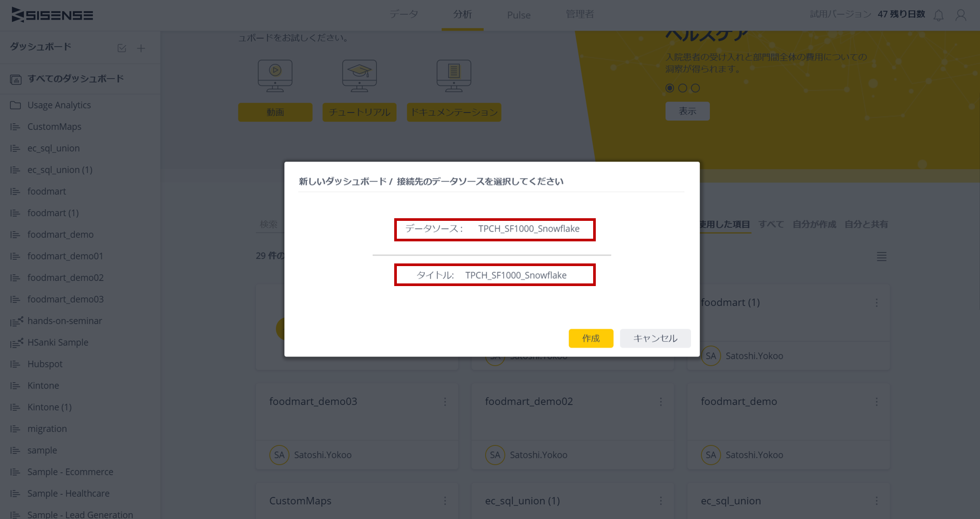Switch to すべて filter tab
The height and width of the screenshot is (519, 980).
point(771,225)
